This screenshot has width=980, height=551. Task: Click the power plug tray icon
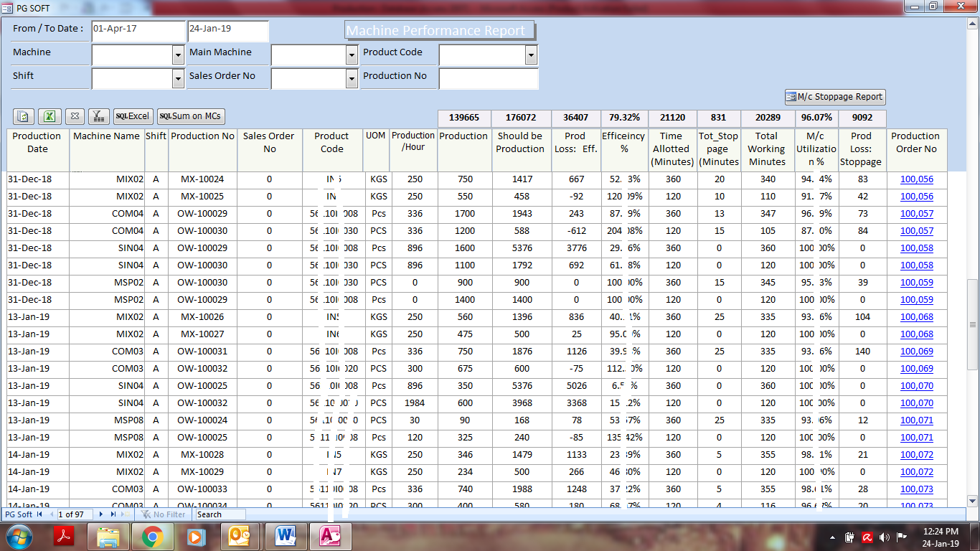click(x=850, y=537)
